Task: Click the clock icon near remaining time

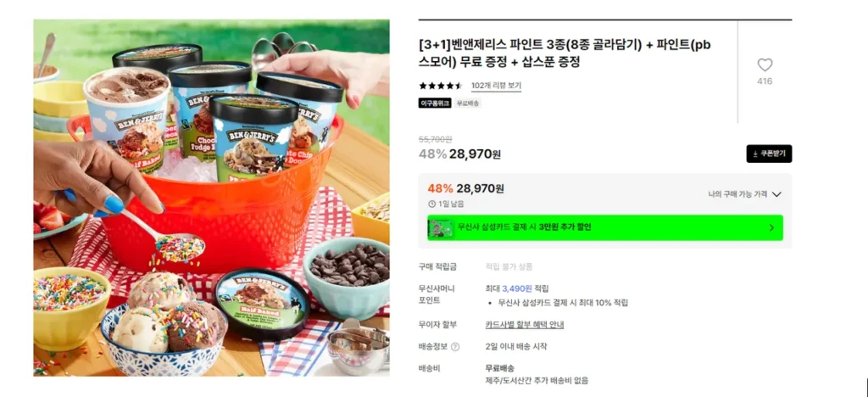Action: pos(431,204)
